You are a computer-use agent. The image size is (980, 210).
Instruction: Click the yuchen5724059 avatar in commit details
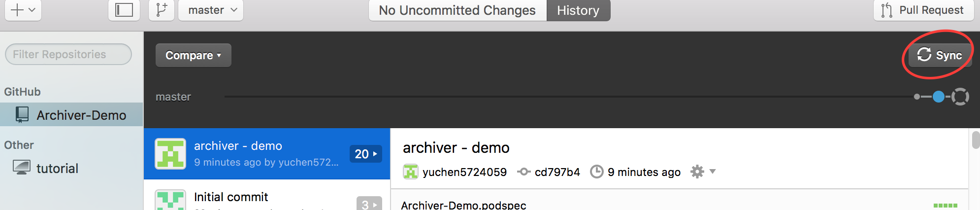click(x=410, y=172)
